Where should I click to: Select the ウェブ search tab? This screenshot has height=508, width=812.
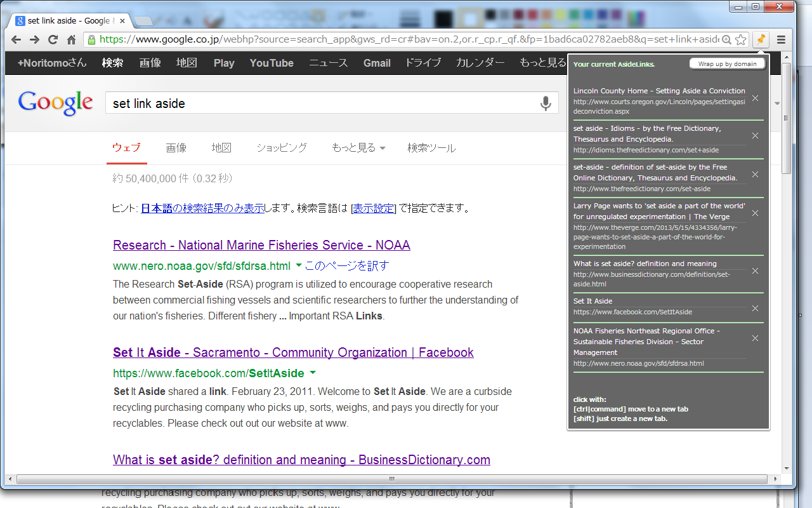126,148
